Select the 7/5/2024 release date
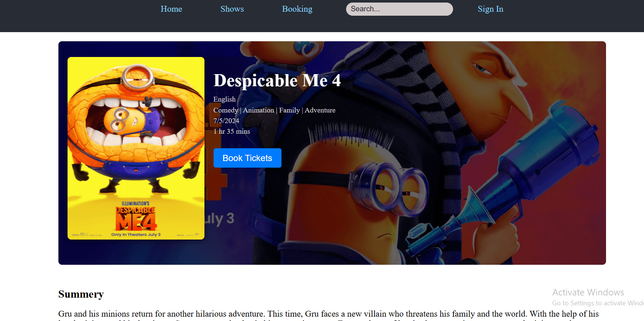Screen dimensions: 644x321 [226, 121]
